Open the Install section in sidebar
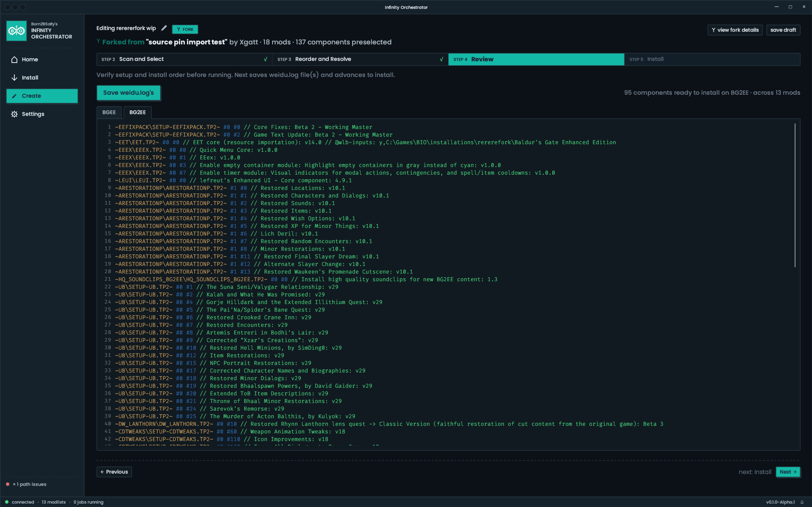 [x=42, y=78]
